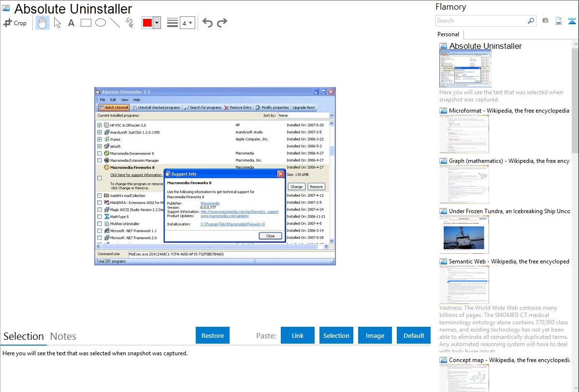The width and height of the screenshot is (579, 392).
Task: Click the magnifier search icon
Action: [531, 21]
